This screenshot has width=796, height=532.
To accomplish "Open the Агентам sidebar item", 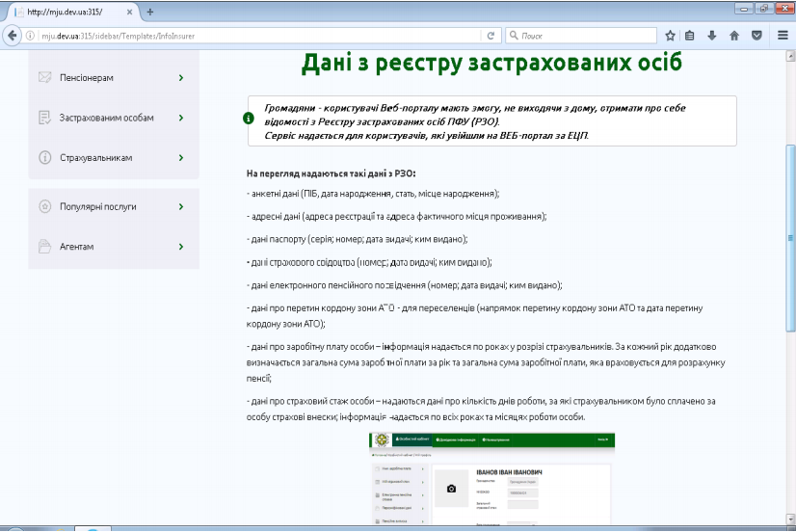I will click(x=114, y=247).
